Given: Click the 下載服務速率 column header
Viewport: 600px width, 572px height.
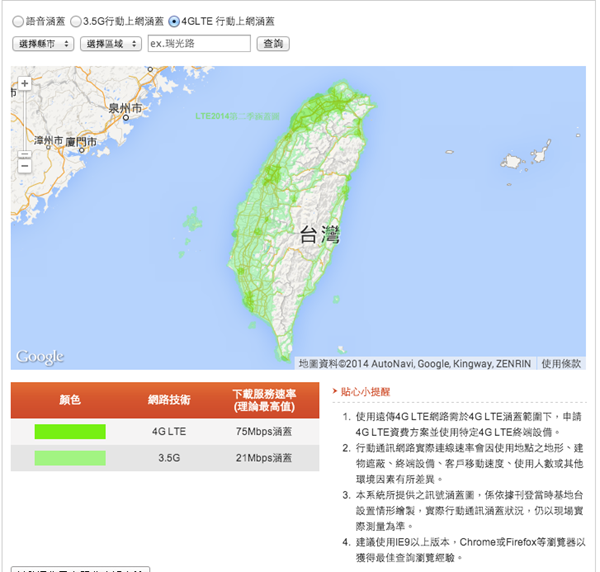Looking at the screenshot, I should [264, 400].
